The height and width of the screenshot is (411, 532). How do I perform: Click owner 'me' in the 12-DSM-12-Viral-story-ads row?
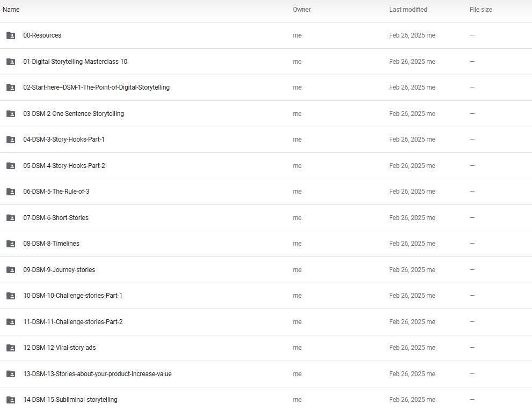[x=297, y=348]
